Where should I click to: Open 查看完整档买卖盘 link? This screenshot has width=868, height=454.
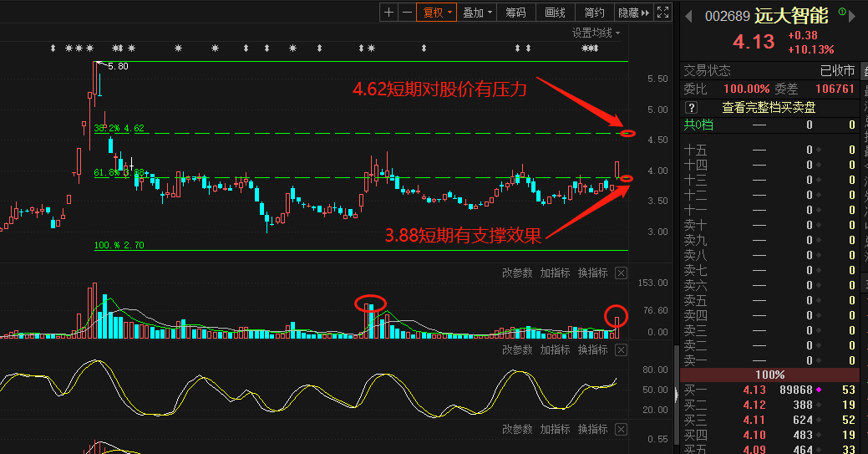[769, 108]
